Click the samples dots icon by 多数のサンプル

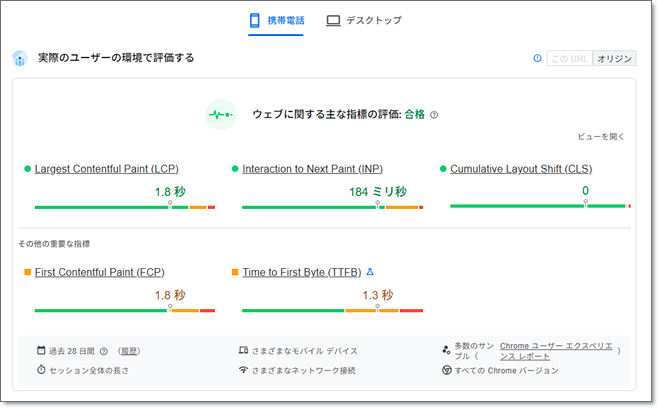click(x=446, y=349)
